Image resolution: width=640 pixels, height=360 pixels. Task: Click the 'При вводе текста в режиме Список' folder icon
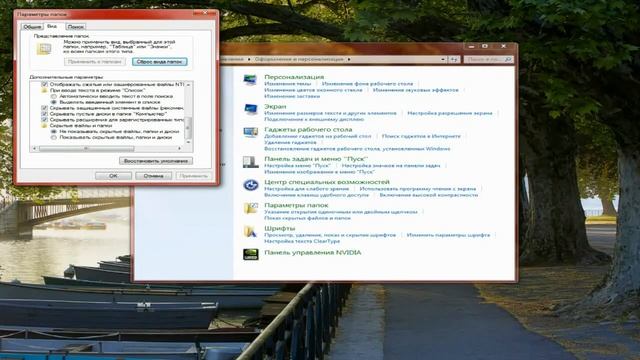(44, 90)
